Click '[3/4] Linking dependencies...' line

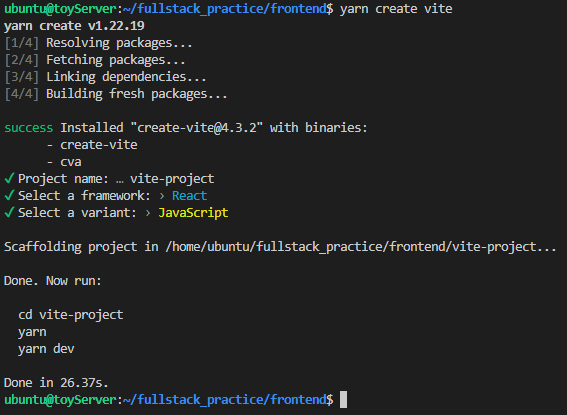click(105, 77)
